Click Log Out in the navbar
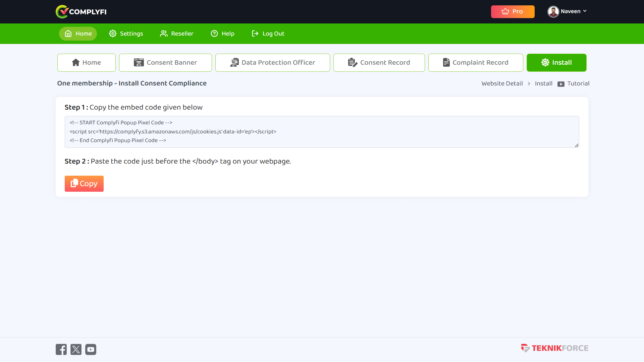The image size is (644, 362). point(268,34)
